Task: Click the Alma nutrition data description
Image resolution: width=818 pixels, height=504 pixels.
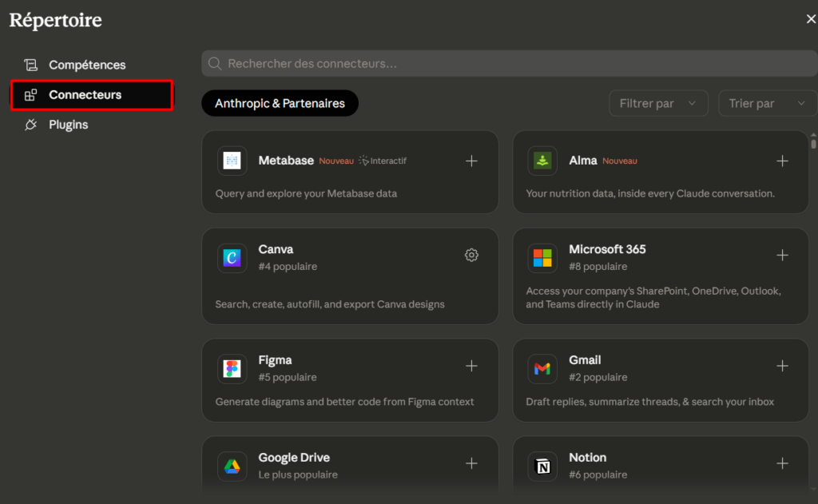Action: click(x=650, y=193)
